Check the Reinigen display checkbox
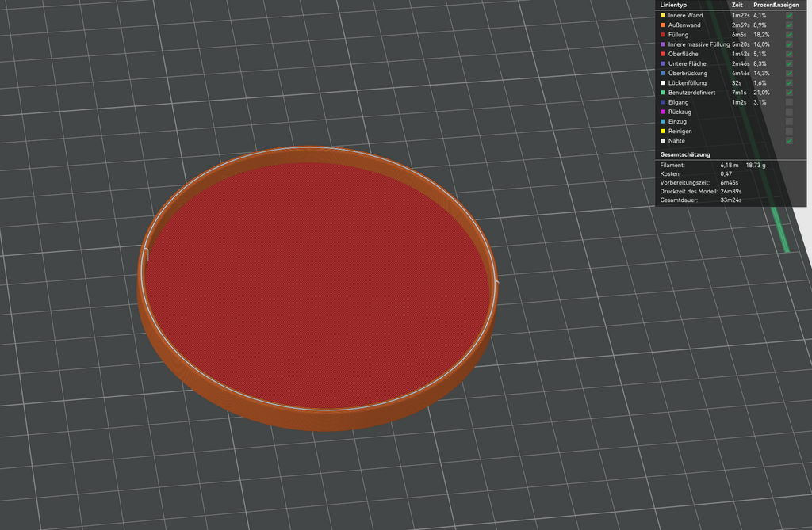Image resolution: width=812 pixels, height=530 pixels. [789, 132]
